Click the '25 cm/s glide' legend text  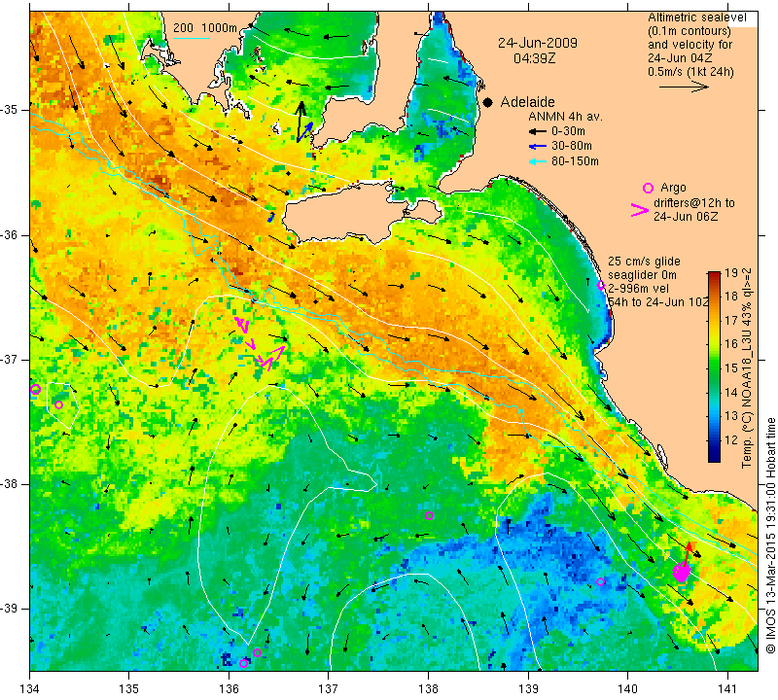point(644,262)
